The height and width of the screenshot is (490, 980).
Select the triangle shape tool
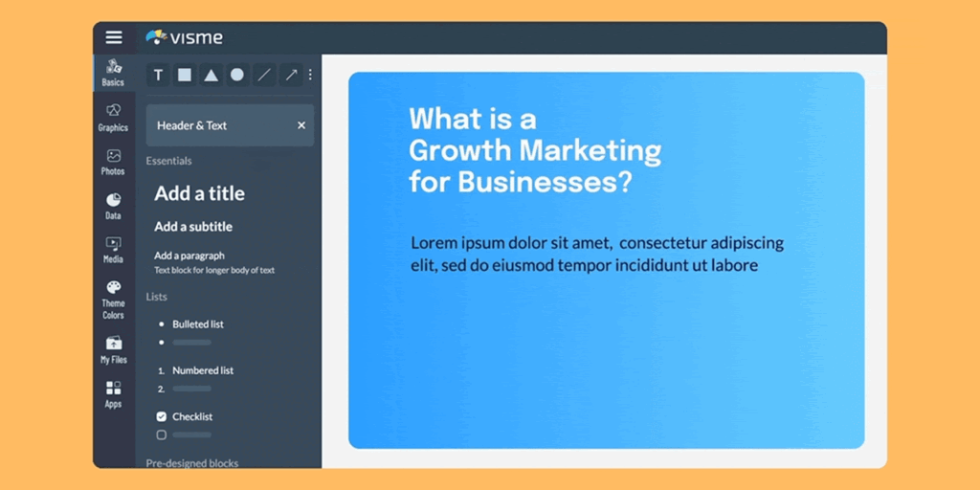point(212,75)
